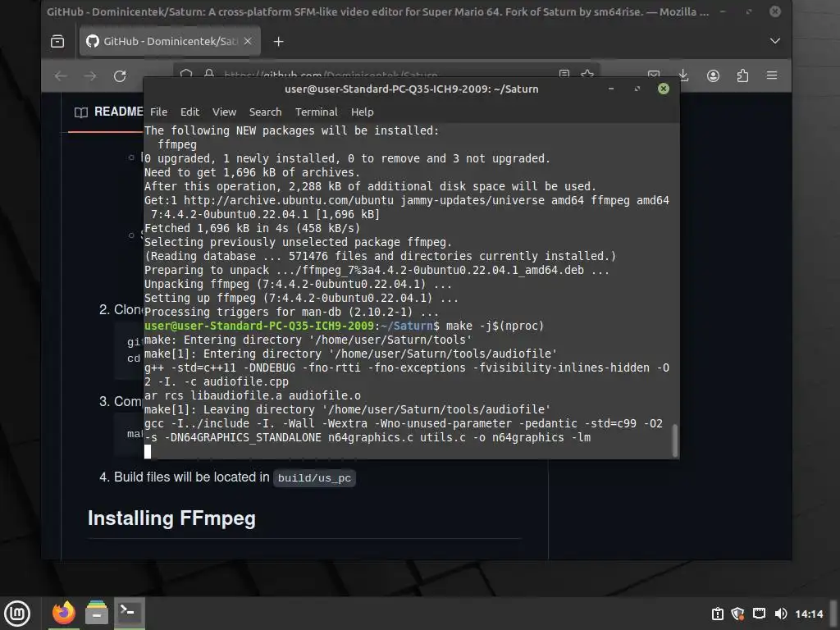This screenshot has height=630, width=840.
Task: Close the Firefox browser window
Action: (x=775, y=11)
